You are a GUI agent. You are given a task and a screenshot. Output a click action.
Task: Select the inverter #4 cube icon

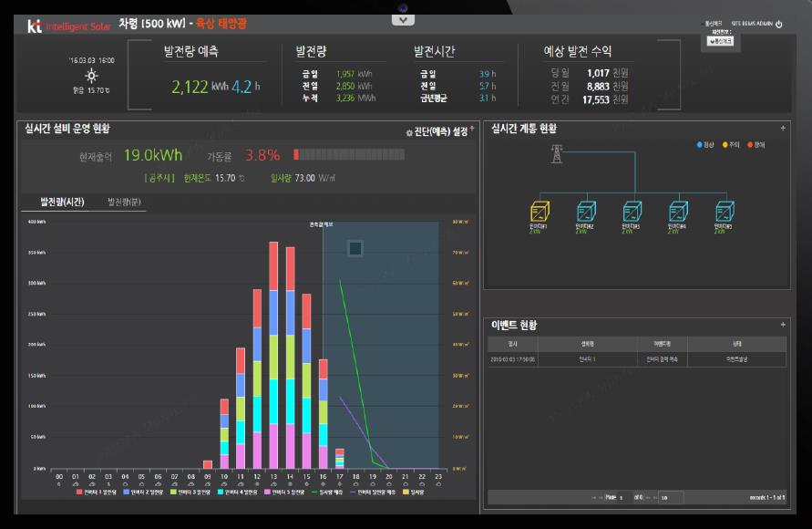[678, 212]
